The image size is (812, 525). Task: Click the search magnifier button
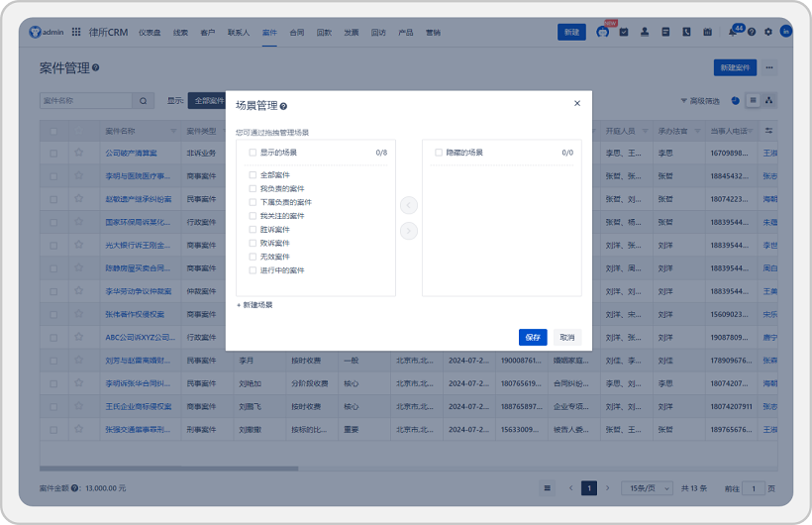pos(143,101)
